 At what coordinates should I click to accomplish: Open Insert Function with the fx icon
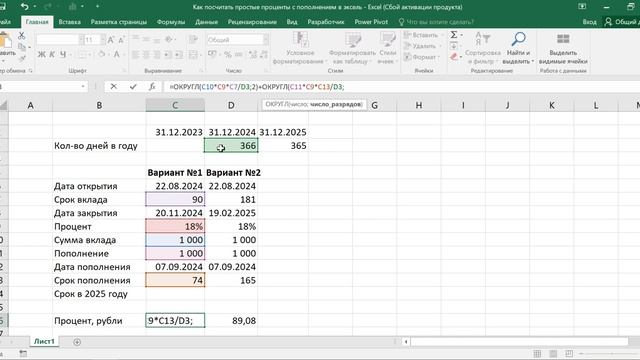pos(152,87)
